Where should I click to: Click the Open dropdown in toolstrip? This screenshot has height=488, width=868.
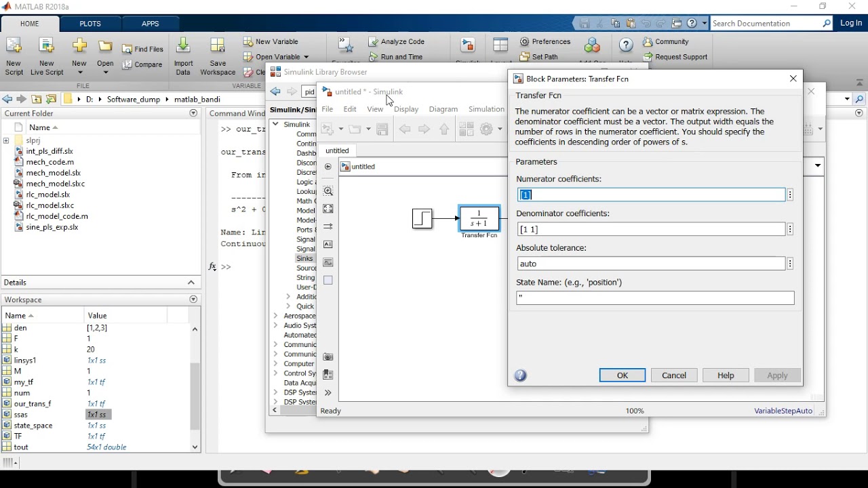pyautogui.click(x=105, y=73)
